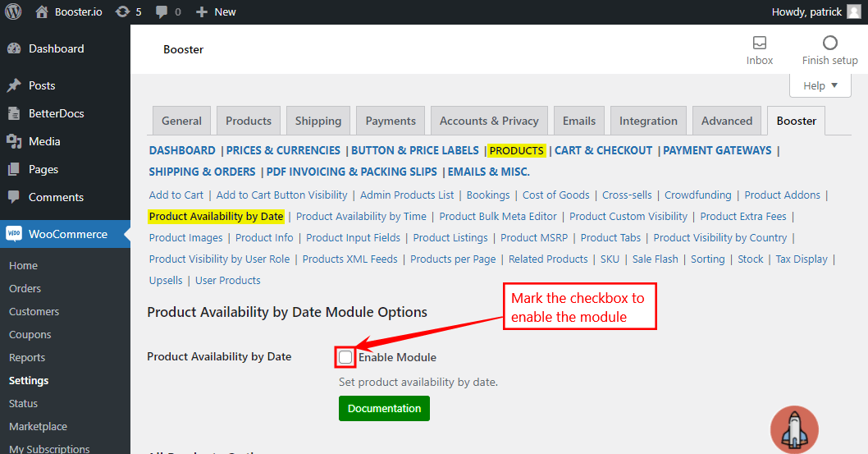
Task: Open Product Input Fields link
Action: tap(353, 238)
